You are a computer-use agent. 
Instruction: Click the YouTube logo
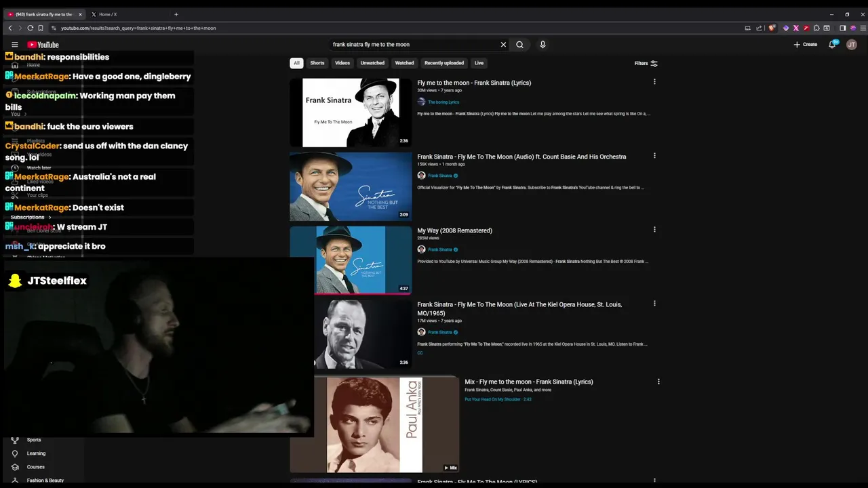coord(43,45)
